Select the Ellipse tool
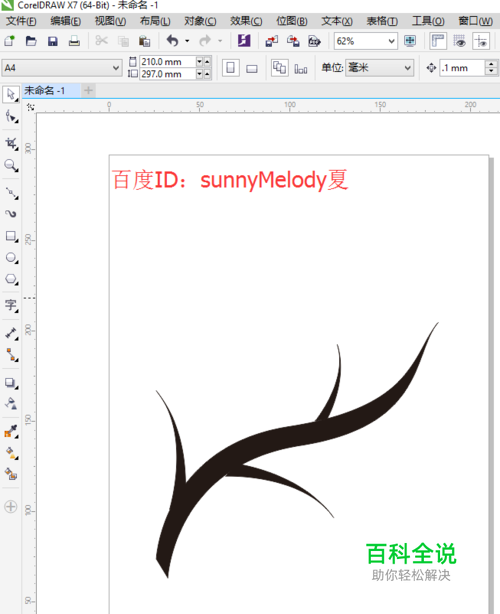500x614 pixels. click(x=11, y=258)
